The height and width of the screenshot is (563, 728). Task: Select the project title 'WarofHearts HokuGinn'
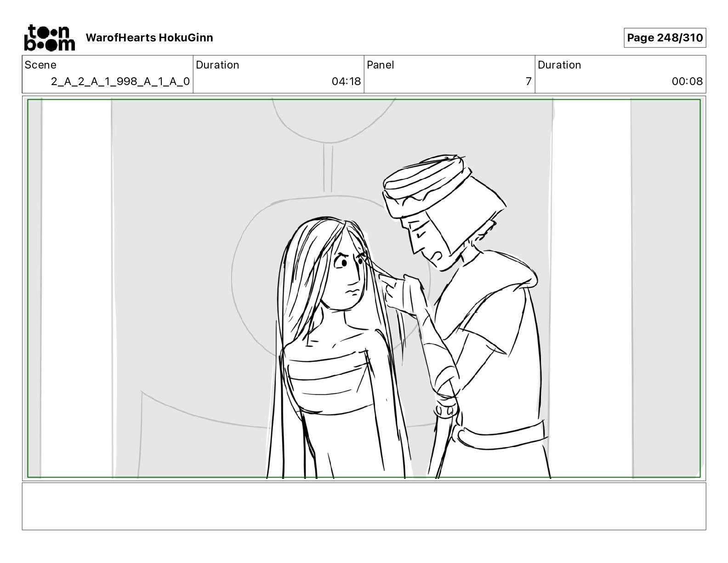click(149, 38)
